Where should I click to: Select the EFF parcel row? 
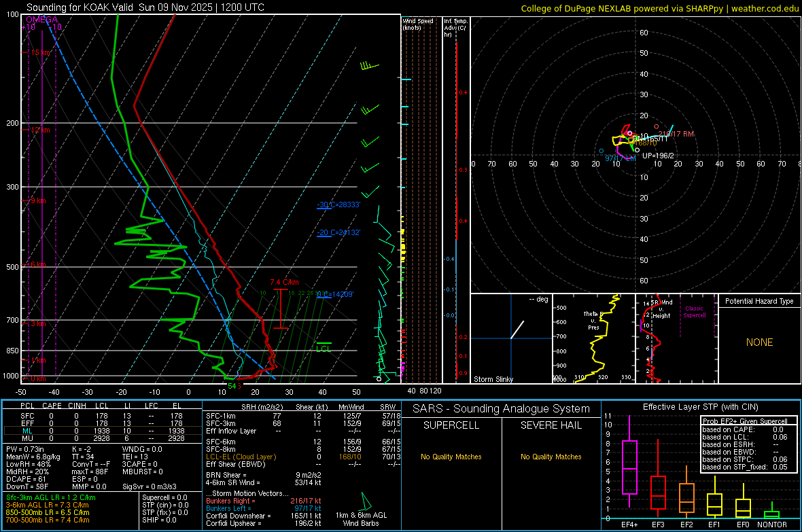click(x=103, y=423)
